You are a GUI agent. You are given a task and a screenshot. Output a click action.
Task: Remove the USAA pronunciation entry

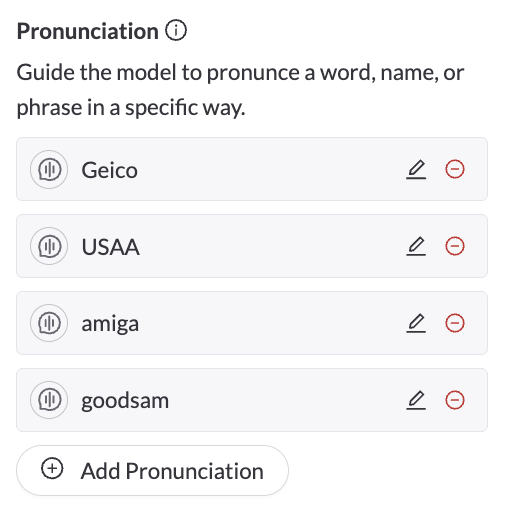455,246
